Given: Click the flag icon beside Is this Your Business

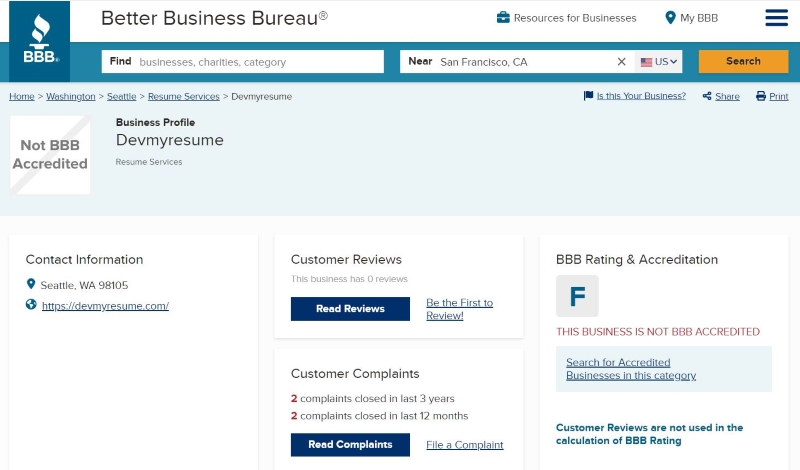Looking at the screenshot, I should 588,95.
